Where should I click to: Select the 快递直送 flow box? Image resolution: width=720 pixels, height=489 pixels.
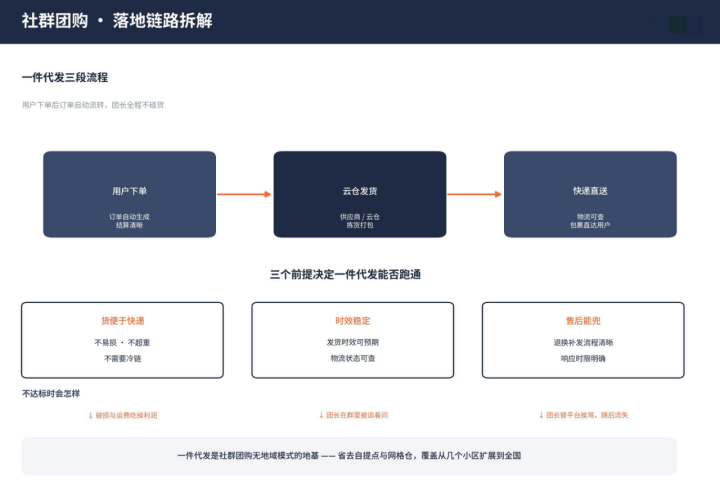click(591, 194)
